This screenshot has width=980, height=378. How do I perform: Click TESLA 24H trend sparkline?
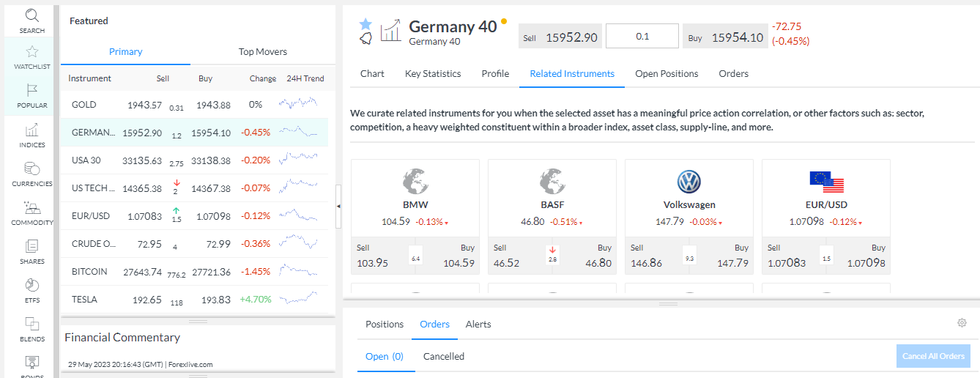299,299
